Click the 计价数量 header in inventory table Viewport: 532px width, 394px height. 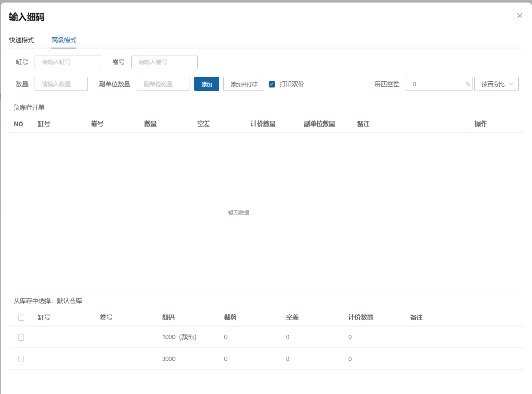click(361, 317)
